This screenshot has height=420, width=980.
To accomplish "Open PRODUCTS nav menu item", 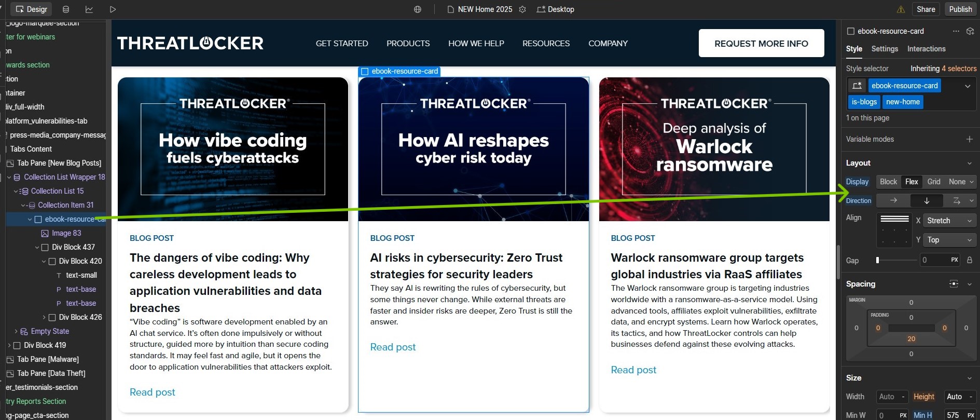I will pos(408,44).
